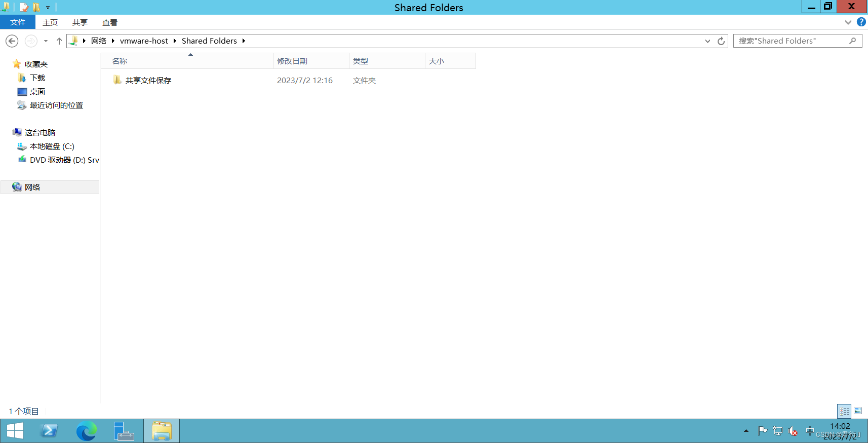Open the properties quick access icon in the title bar
This screenshot has height=443, width=868.
click(x=23, y=7)
